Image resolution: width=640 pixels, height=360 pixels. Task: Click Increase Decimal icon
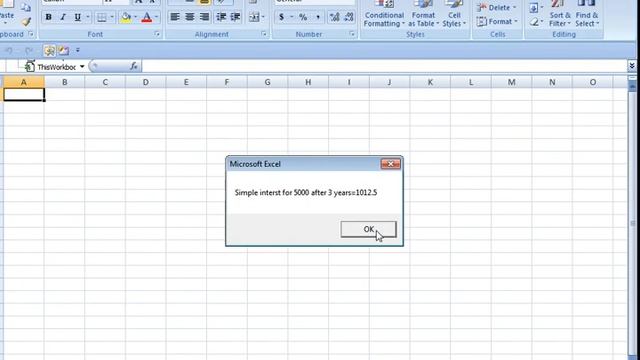pyautogui.click(x=334, y=17)
